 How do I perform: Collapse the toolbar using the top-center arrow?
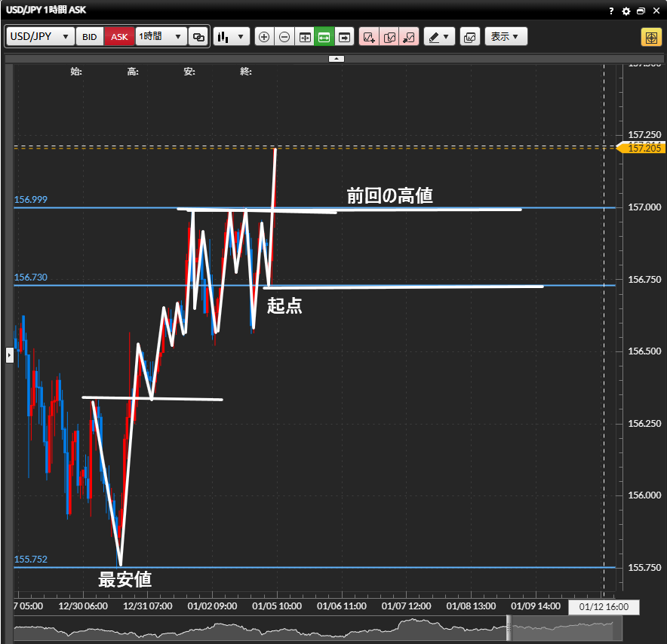pyautogui.click(x=337, y=58)
